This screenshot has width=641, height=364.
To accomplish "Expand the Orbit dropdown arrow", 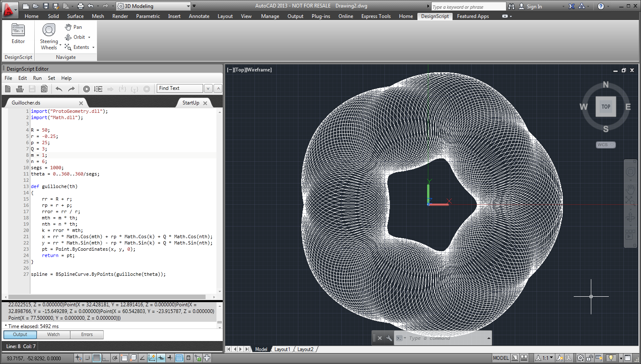I will [89, 38].
